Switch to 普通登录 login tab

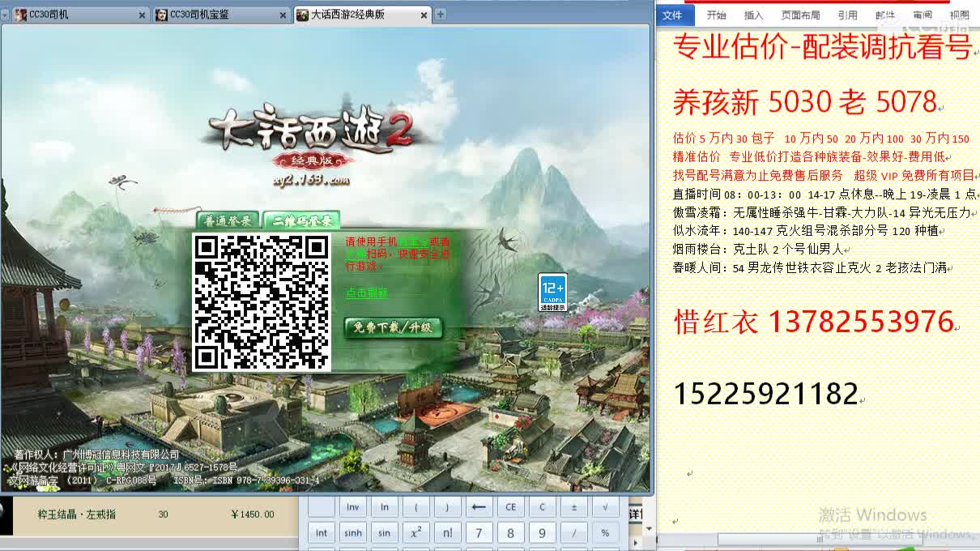227,220
